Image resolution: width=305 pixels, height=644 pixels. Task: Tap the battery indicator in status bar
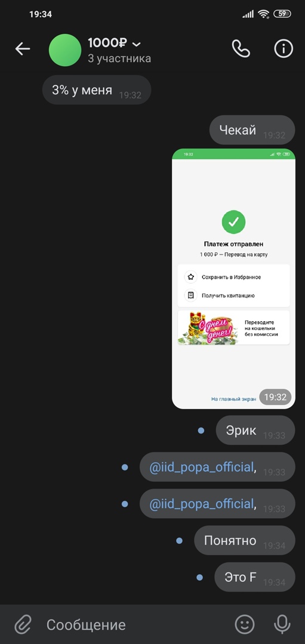click(282, 14)
